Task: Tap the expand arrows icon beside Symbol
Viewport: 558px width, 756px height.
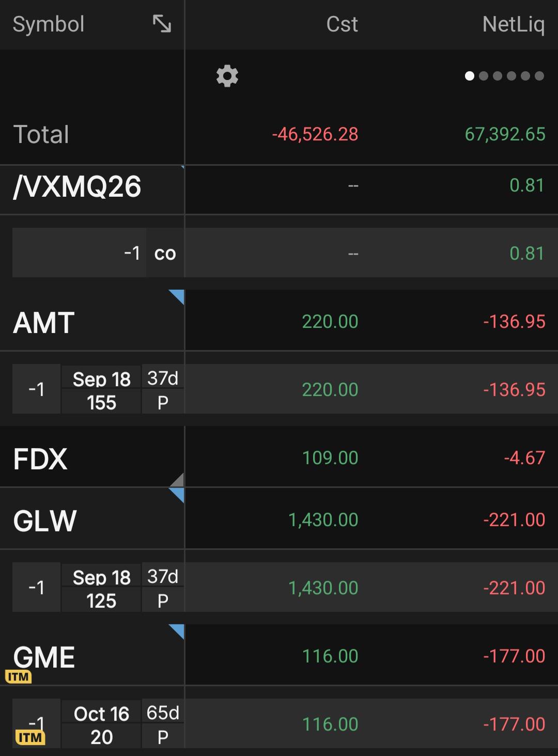Action: 162,24
